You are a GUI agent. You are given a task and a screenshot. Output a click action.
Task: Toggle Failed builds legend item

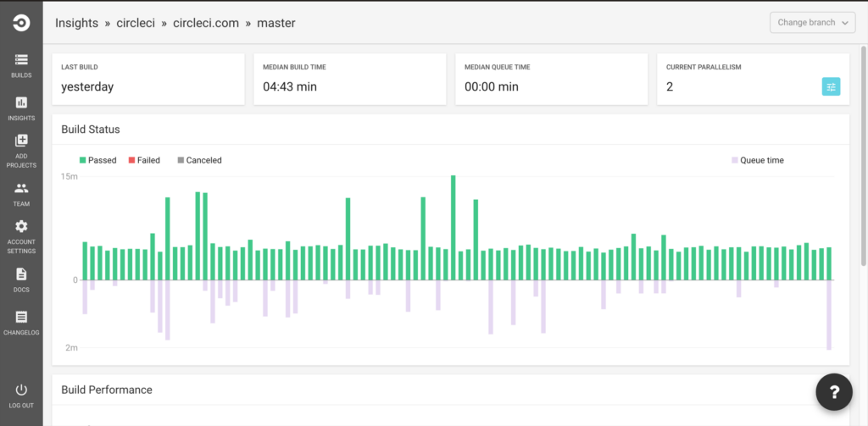click(144, 160)
